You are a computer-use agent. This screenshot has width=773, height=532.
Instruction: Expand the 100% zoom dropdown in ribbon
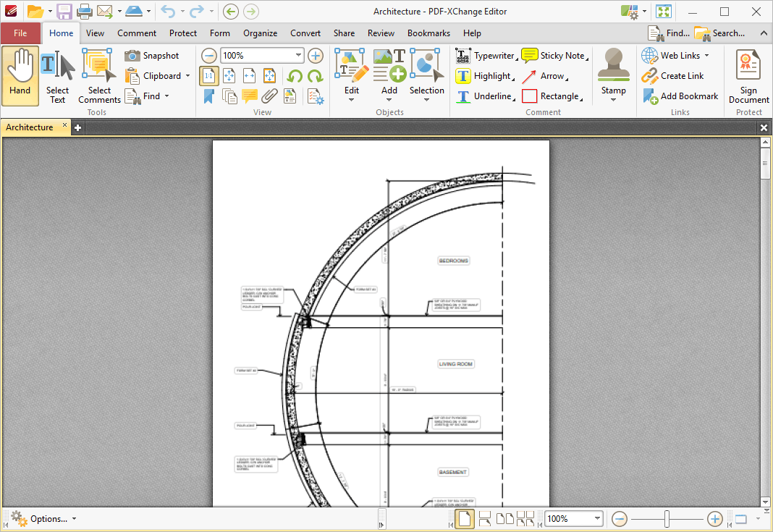click(x=298, y=55)
